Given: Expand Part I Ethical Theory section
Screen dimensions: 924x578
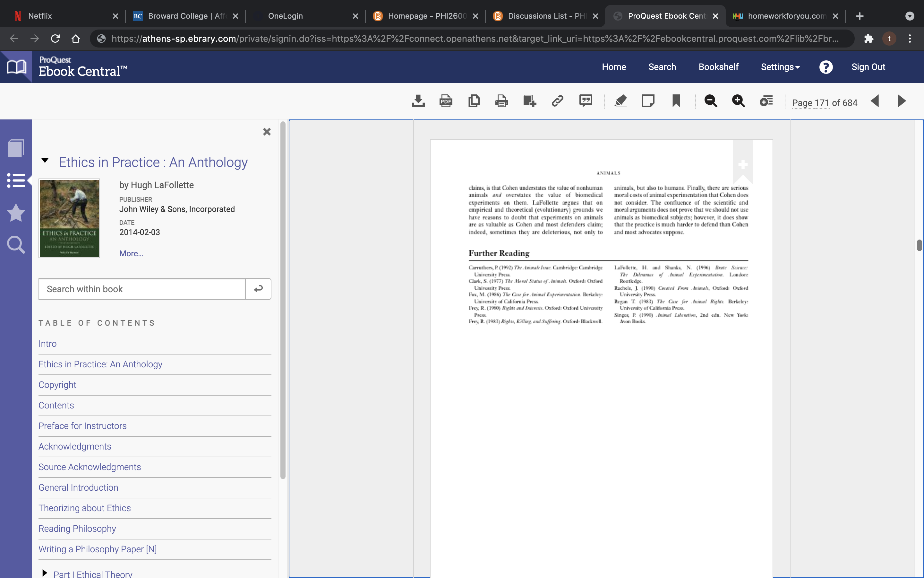Looking at the screenshot, I should click(45, 573).
